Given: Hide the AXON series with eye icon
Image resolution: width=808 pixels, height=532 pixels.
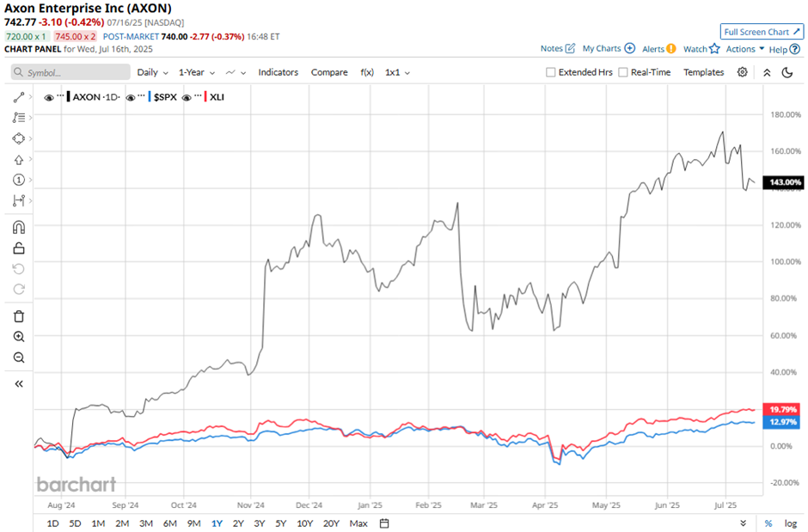Looking at the screenshot, I should 49,97.
